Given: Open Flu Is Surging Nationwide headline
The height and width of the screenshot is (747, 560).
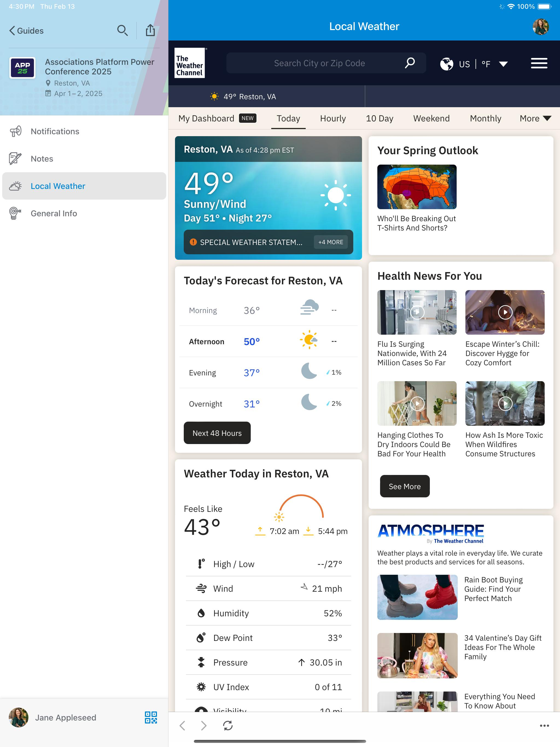Looking at the screenshot, I should (412, 353).
